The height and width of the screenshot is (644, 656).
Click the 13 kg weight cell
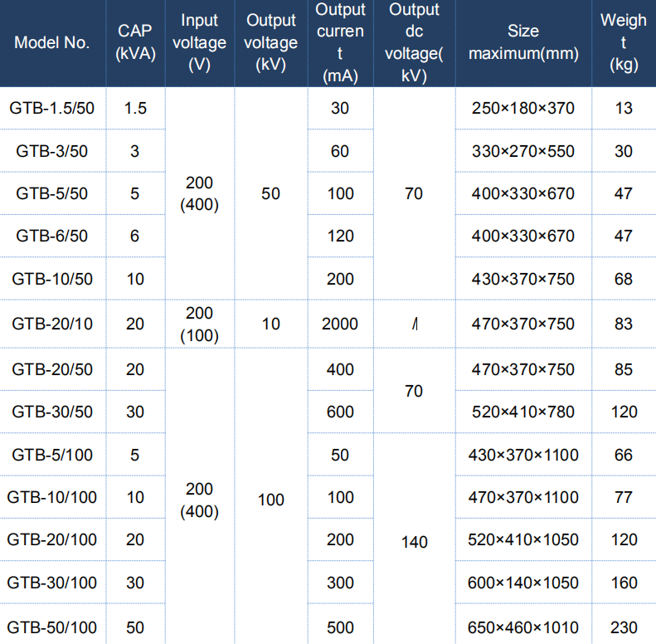click(624, 108)
